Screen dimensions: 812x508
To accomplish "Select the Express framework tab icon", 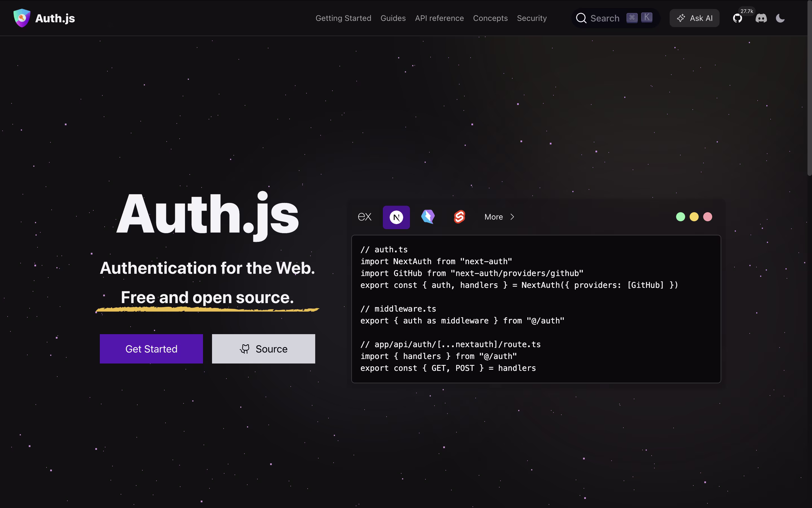I will (x=365, y=217).
